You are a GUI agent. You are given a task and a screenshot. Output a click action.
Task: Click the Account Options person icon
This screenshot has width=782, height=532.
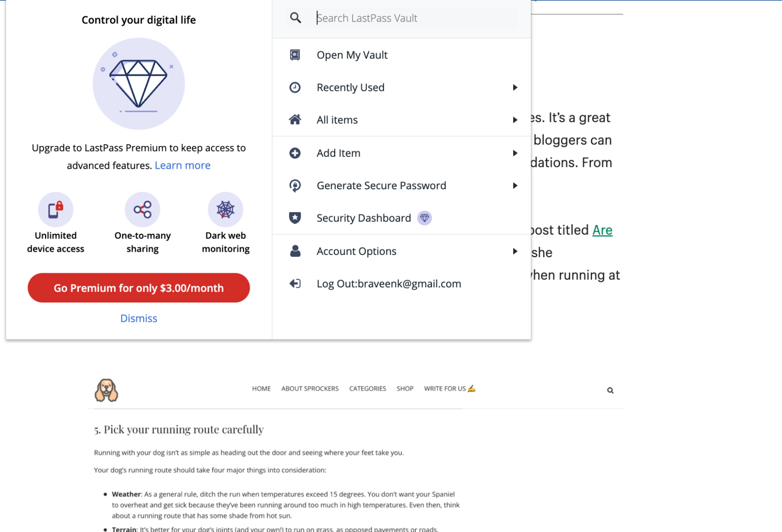pos(295,251)
